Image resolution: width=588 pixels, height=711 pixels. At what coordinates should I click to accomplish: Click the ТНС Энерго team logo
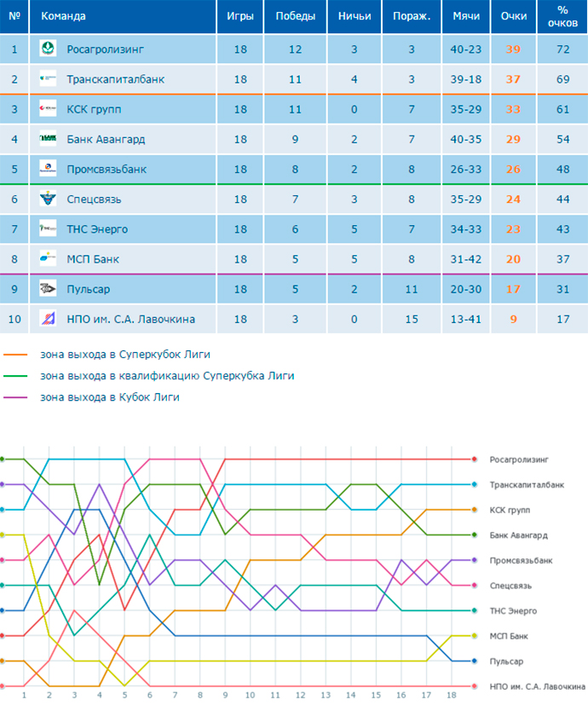pos(48,228)
